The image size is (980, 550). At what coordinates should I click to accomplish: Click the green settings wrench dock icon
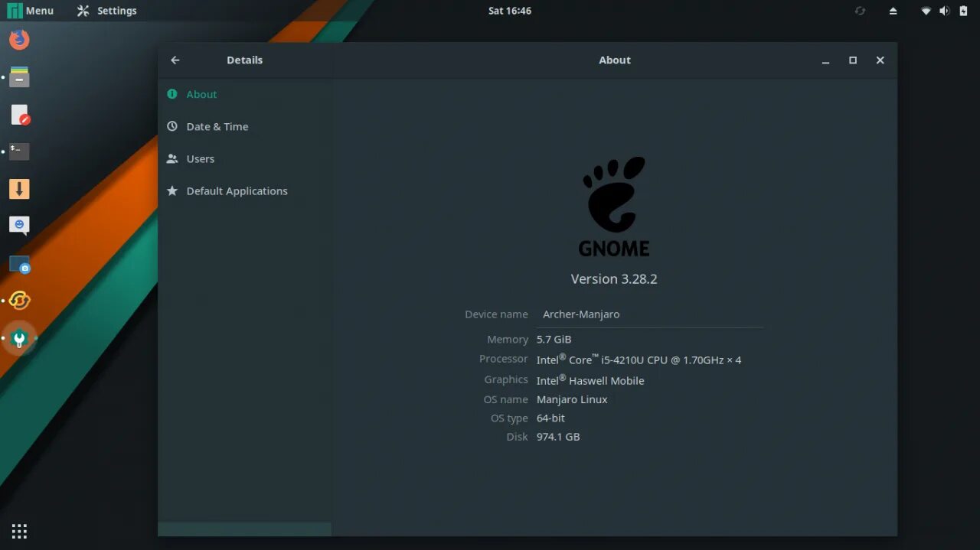19,337
